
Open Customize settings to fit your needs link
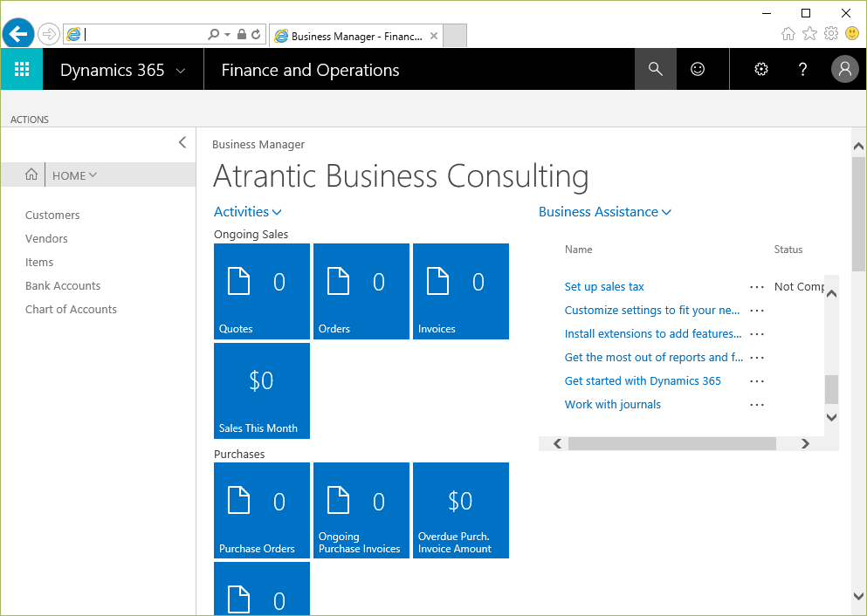coord(652,311)
